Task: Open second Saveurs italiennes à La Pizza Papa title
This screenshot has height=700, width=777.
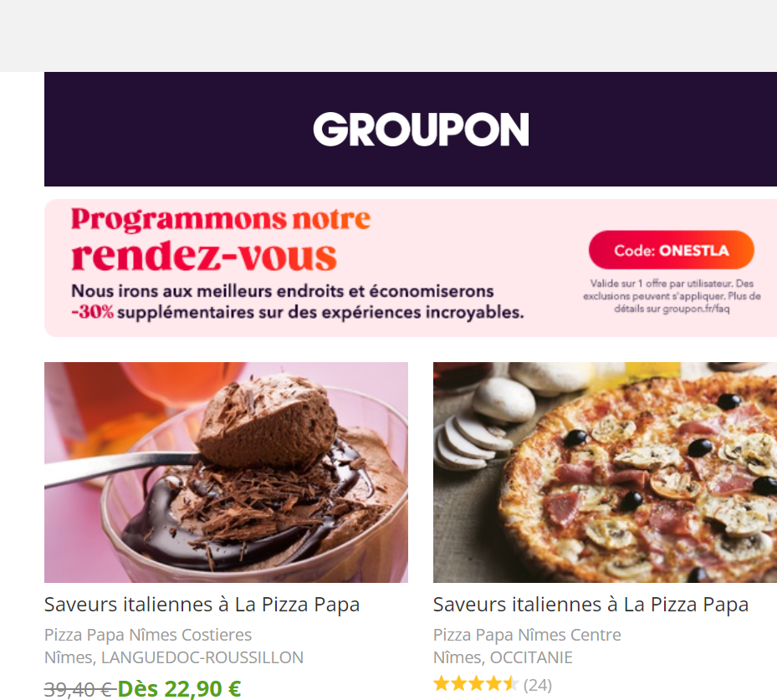Action: tap(590, 605)
